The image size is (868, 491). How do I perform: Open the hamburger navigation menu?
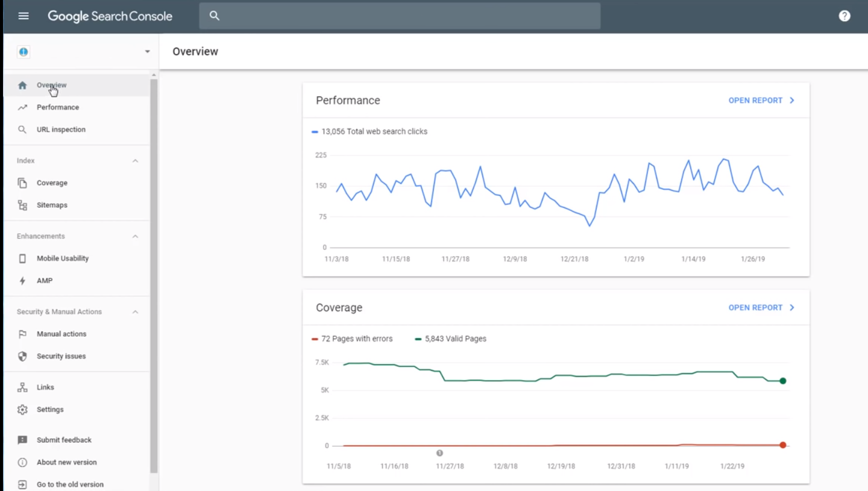point(24,16)
